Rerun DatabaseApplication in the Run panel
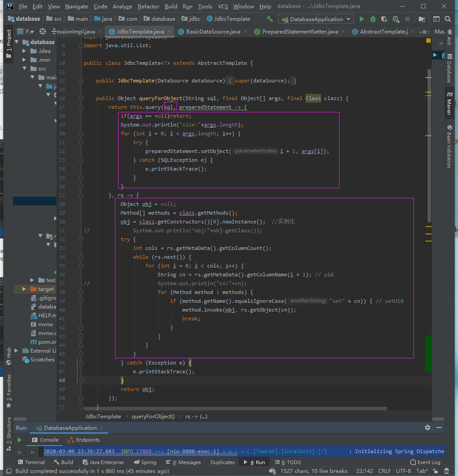458x476 pixels. [19, 439]
